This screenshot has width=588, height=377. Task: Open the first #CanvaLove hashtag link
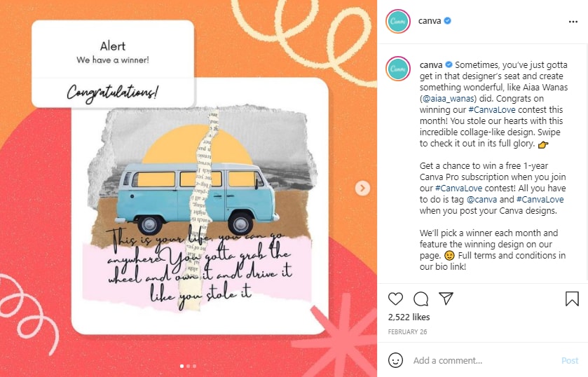click(492, 110)
